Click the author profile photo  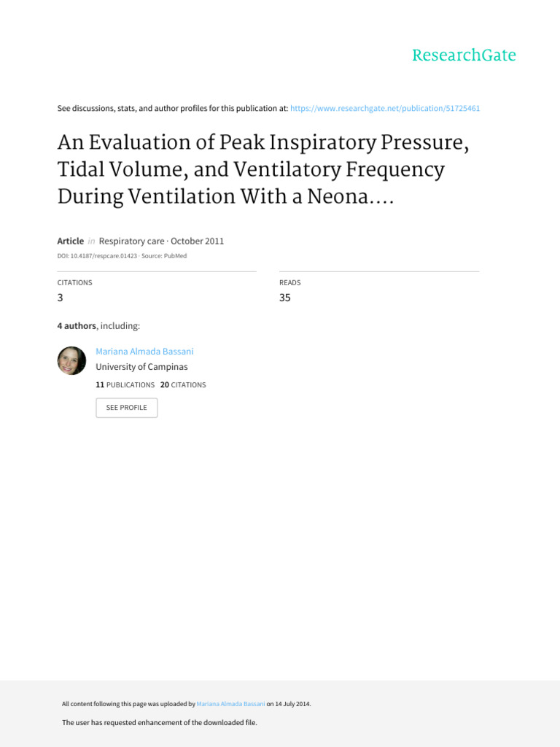[71, 360]
